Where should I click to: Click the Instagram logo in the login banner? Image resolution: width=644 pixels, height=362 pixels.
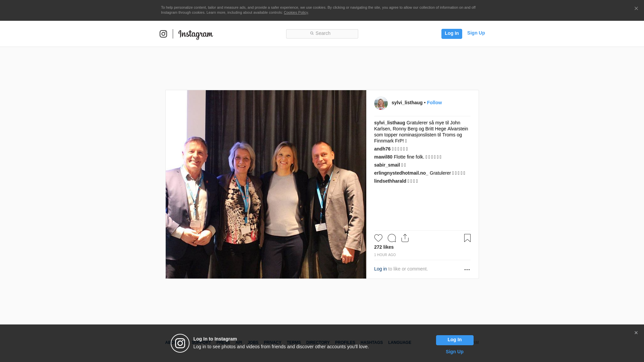180,343
